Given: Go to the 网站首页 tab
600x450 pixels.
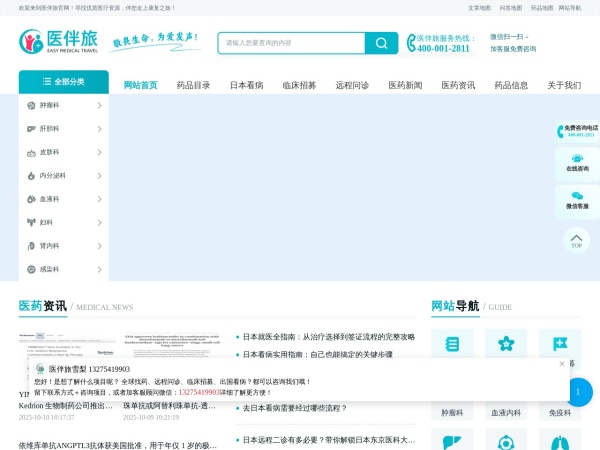Looking at the screenshot, I should click(x=140, y=85).
